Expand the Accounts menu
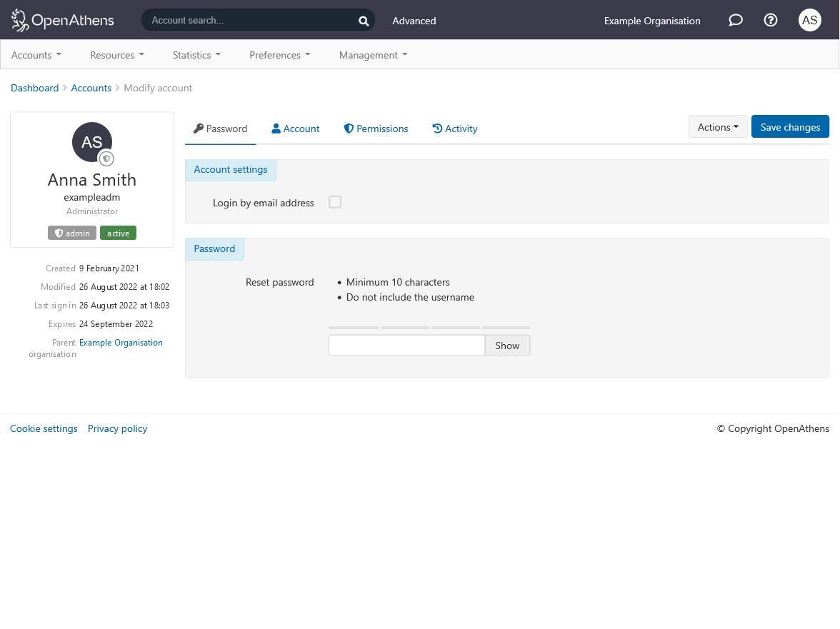Viewport: 840px width, 629px height. click(36, 55)
